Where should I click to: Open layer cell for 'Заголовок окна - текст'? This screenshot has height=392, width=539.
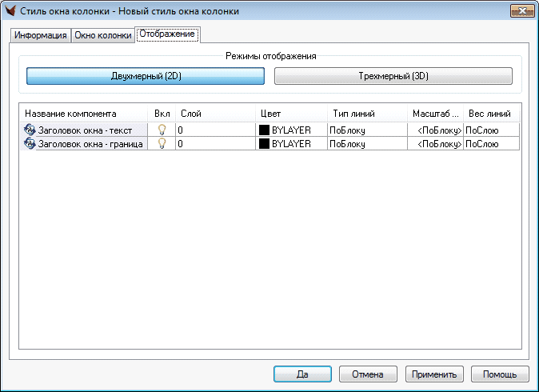pos(216,129)
